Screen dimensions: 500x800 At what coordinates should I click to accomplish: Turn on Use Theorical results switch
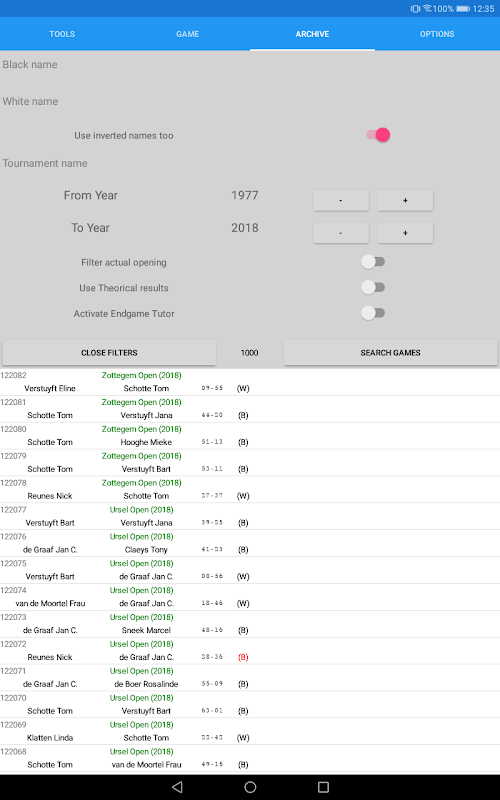(373, 288)
